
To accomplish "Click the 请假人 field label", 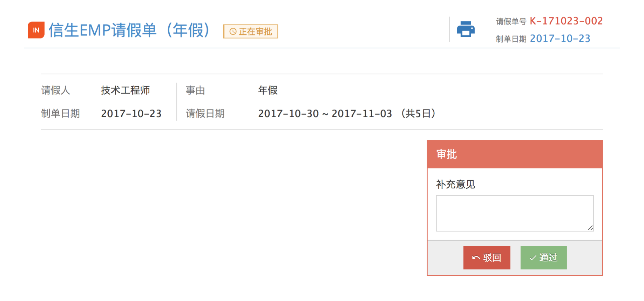I will coord(55,90).
